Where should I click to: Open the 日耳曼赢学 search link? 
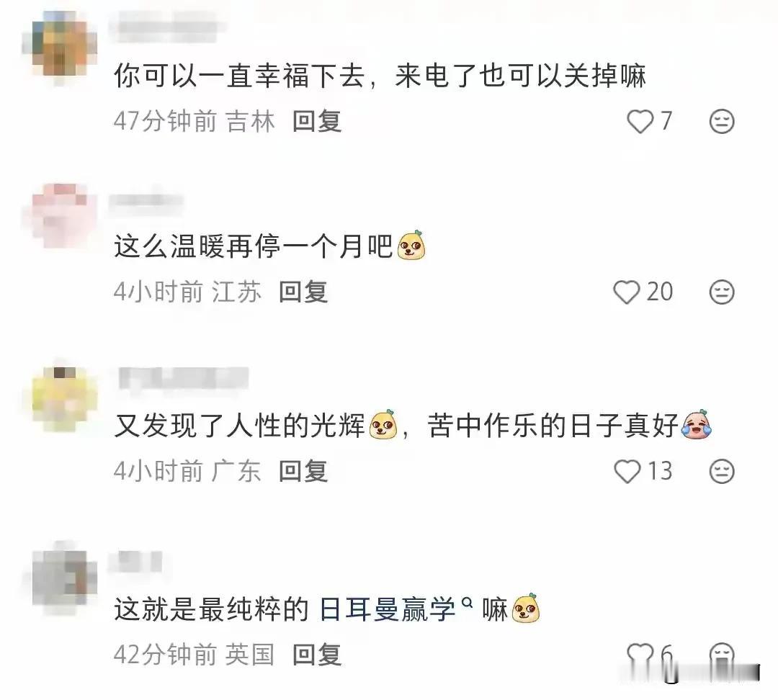387,609
